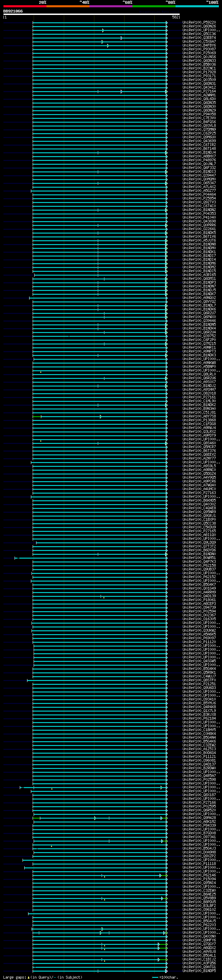
Task: Select hit UniRef100_Q8X187
Action: click(x=199, y=795)
